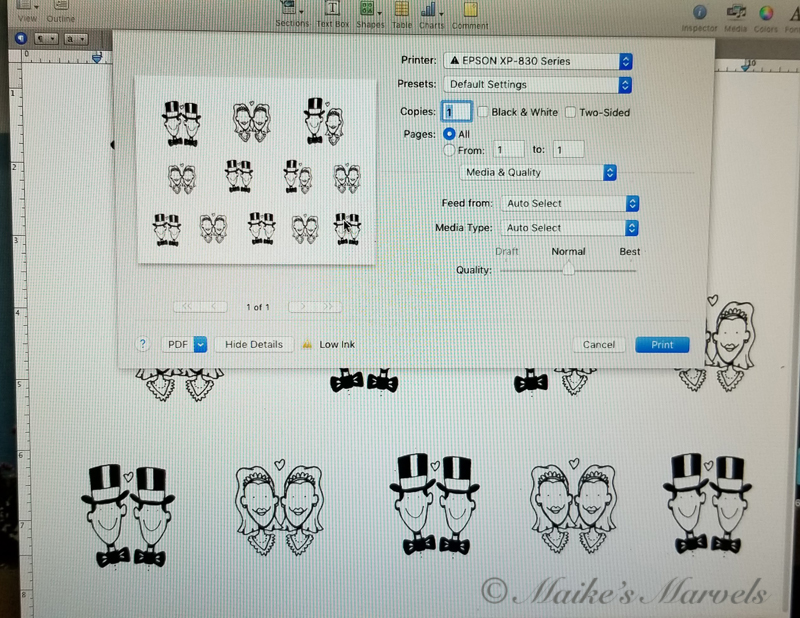Click the Colors wheel icon
Screen dimensions: 800x618
tap(767, 12)
